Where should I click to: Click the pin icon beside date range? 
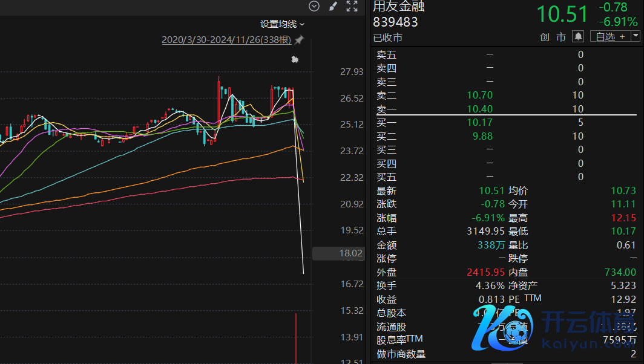299,40
